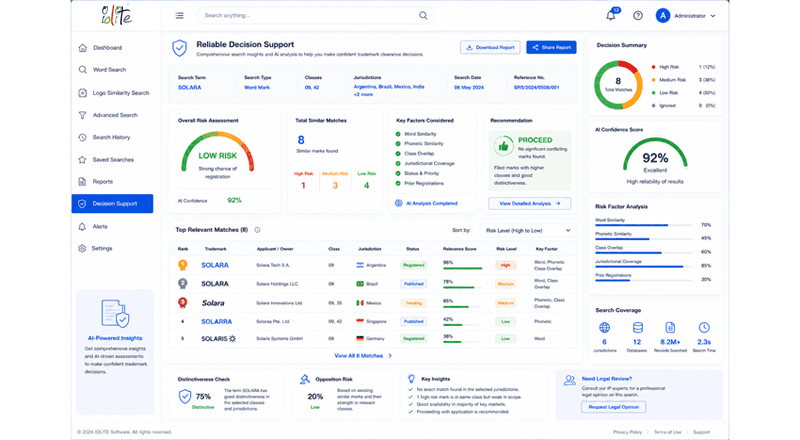Click the IOLITE logo
The image size is (800, 440).
117,15
